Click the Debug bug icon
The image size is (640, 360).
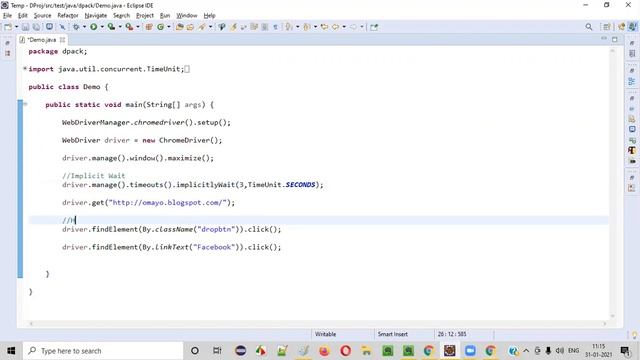76,27
